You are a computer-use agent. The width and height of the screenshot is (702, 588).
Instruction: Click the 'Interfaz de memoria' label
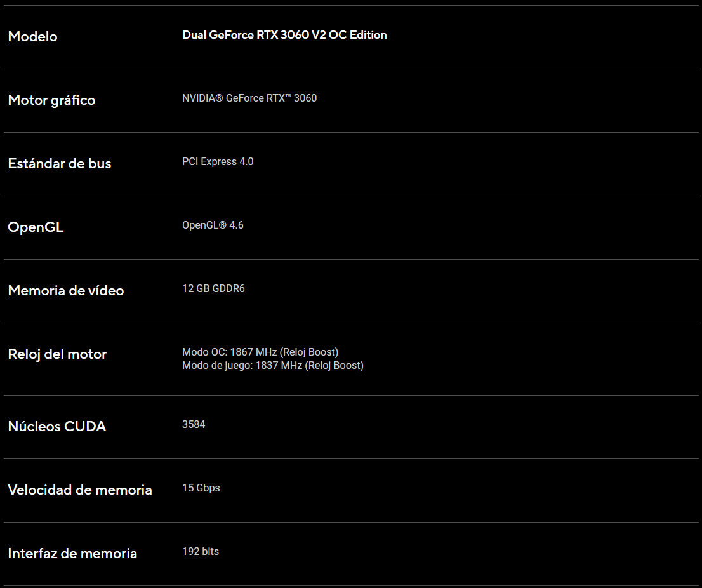[x=72, y=554]
